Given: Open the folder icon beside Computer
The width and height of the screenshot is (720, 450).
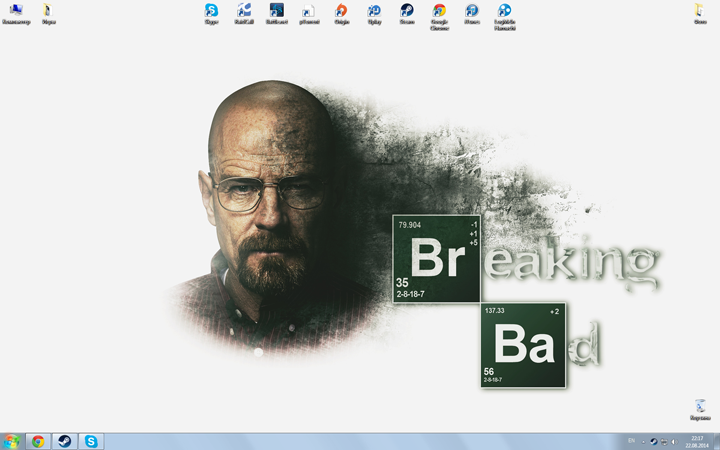Looking at the screenshot, I should pos(49,14).
